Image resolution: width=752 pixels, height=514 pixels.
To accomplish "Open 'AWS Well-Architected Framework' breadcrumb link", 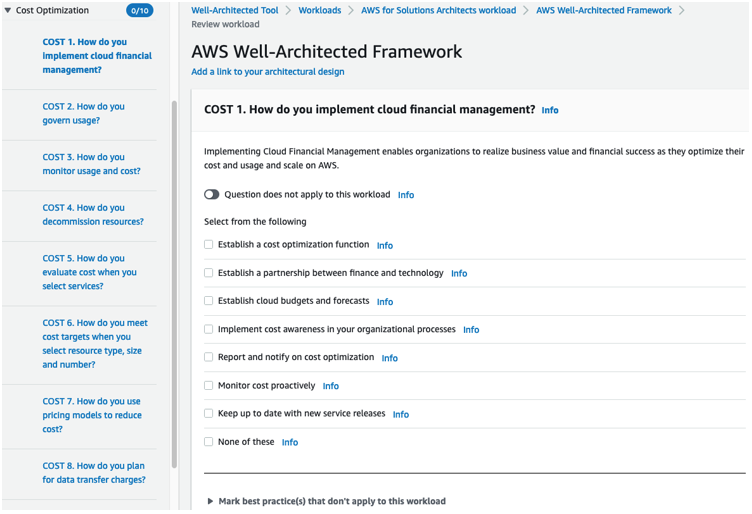I will [x=604, y=10].
